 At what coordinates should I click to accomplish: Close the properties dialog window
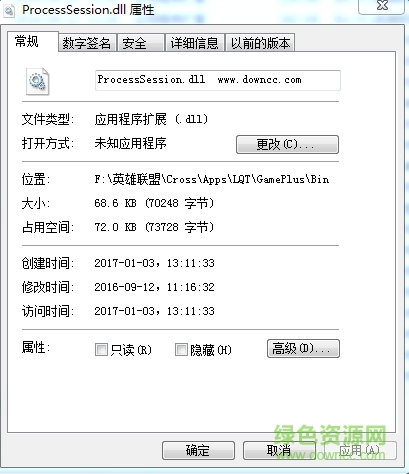tap(381, 6)
